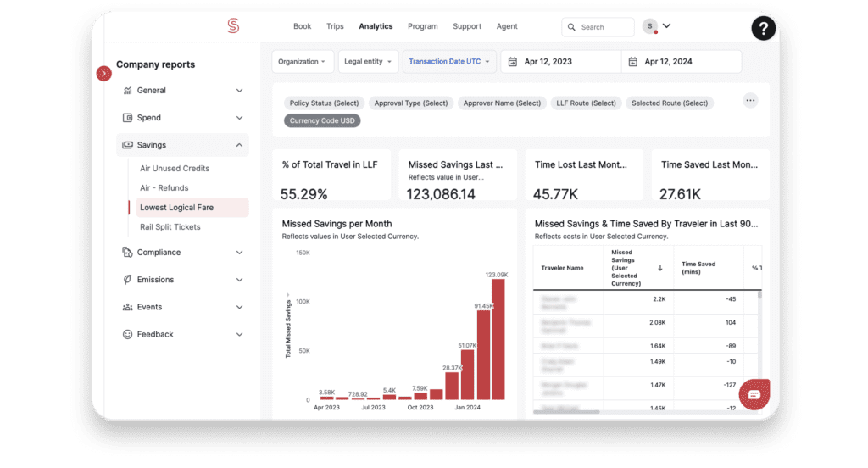Toggle the LLF Route (Select) chip
Viewport: 868px width, 468px height.
(586, 103)
